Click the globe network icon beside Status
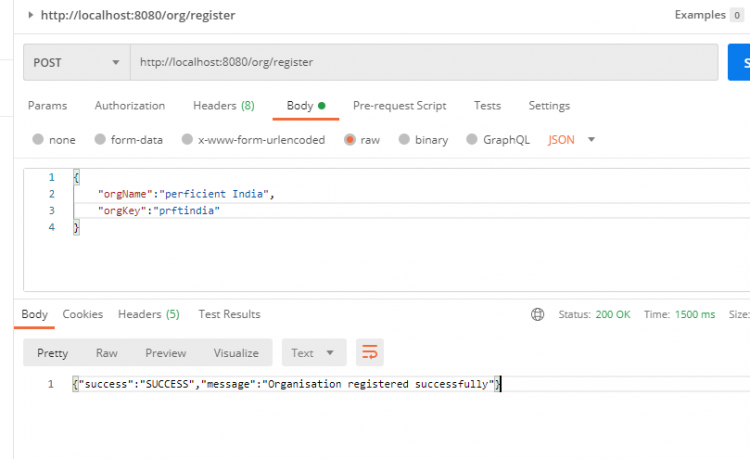Image resolution: width=750 pixels, height=459 pixels. pyautogui.click(x=538, y=314)
